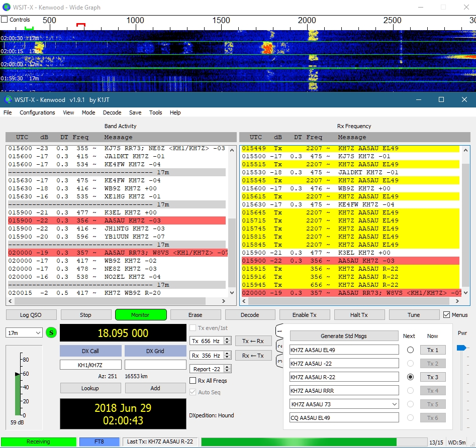Select the NO2EL KH7Z -04 decode row
The image size is (476, 448).
pyautogui.click(x=117, y=277)
